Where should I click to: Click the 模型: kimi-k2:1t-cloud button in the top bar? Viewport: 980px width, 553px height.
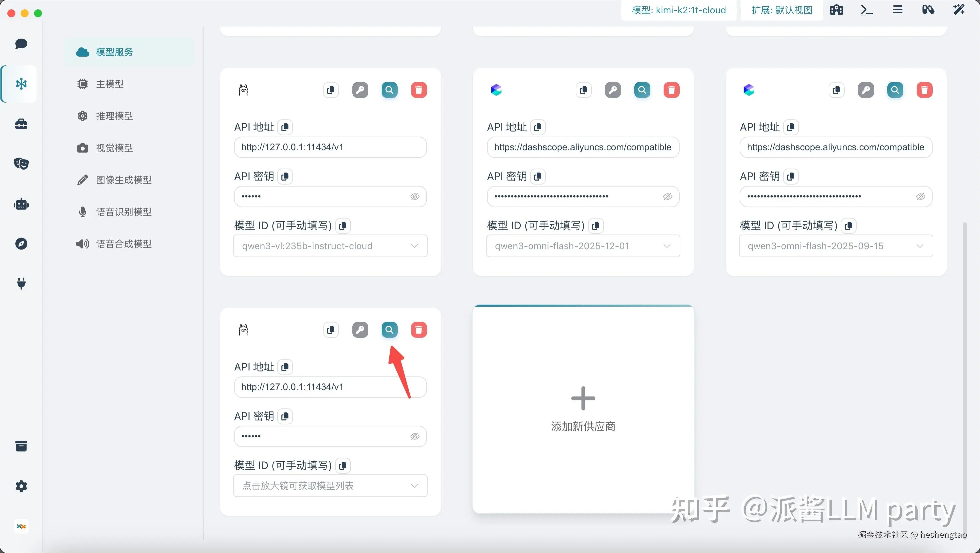[x=679, y=10]
